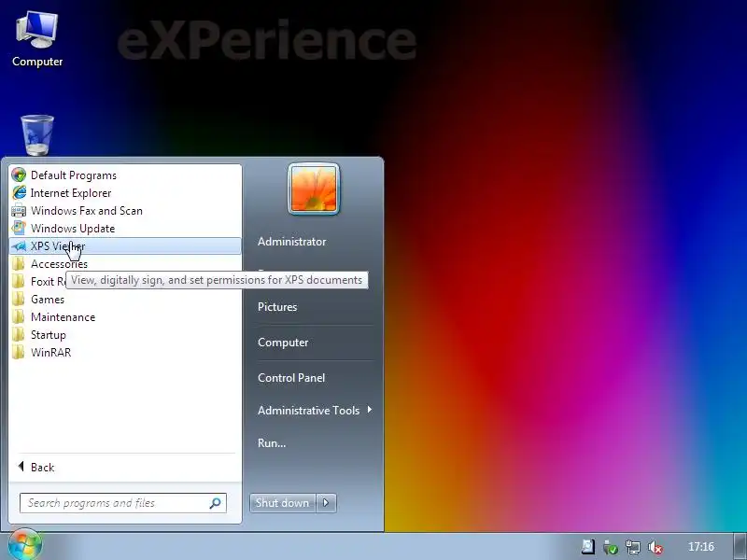Image resolution: width=747 pixels, height=560 pixels.
Task: Open Pictures from the Start menu
Action: [x=277, y=307]
